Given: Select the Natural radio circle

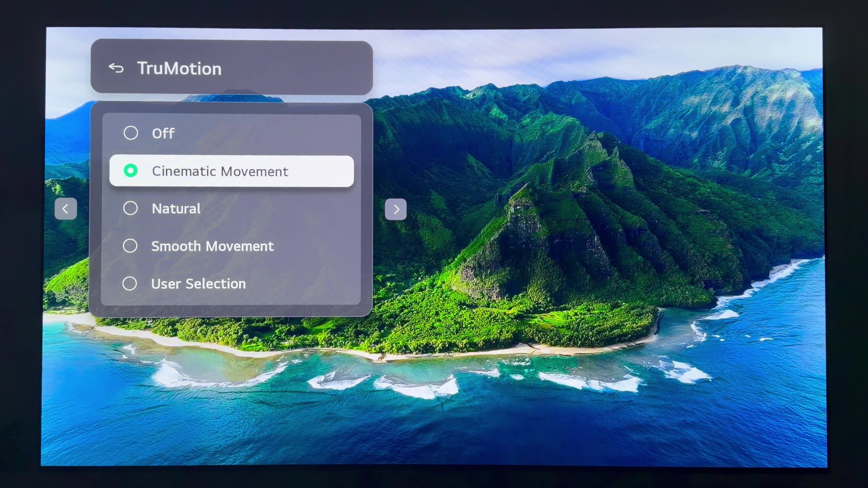Looking at the screenshot, I should tap(130, 208).
